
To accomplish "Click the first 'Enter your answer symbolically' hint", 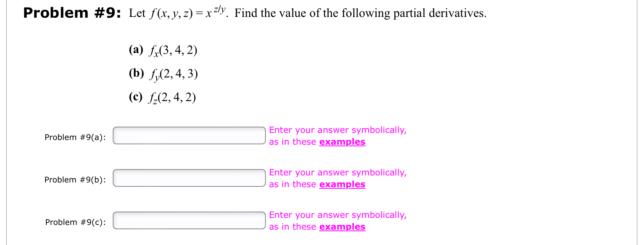I will tap(338, 130).
